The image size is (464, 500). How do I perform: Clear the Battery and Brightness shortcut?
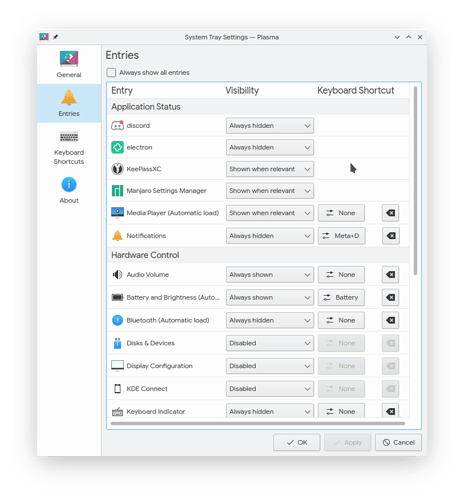(390, 297)
